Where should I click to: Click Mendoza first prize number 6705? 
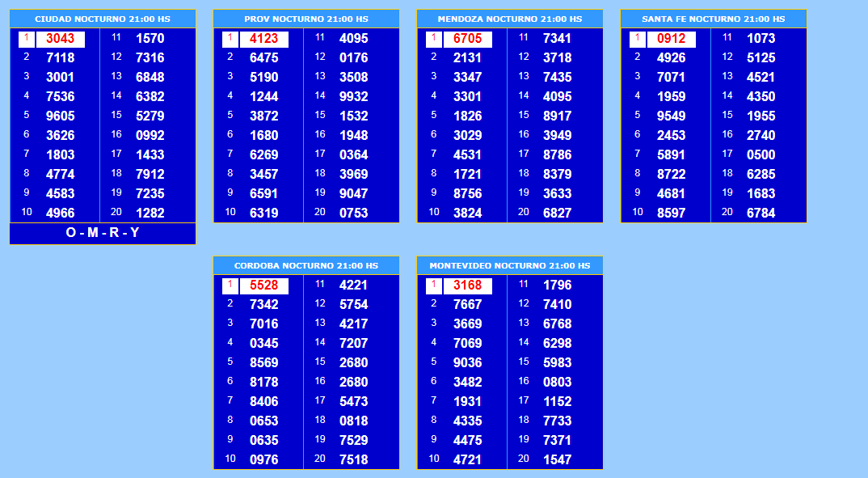click(468, 39)
